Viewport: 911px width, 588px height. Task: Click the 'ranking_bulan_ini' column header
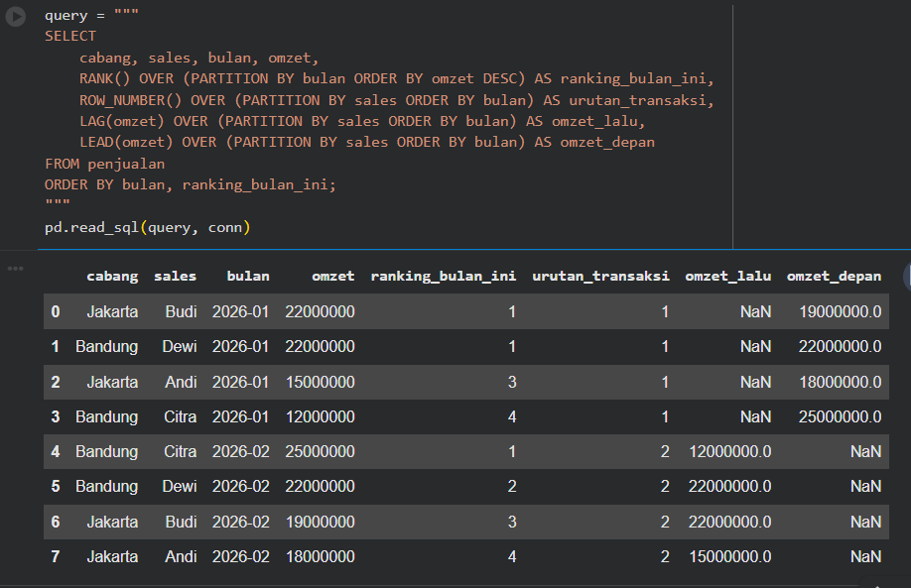(x=444, y=277)
